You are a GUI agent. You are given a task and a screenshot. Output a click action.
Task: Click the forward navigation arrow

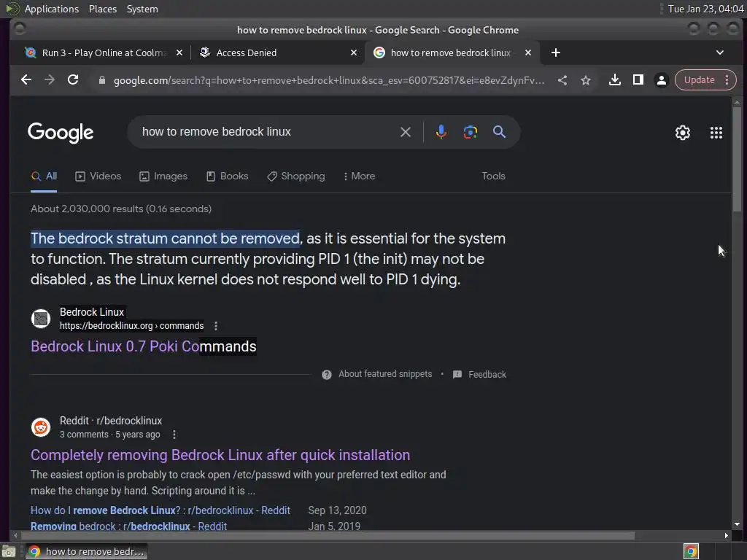coord(50,79)
